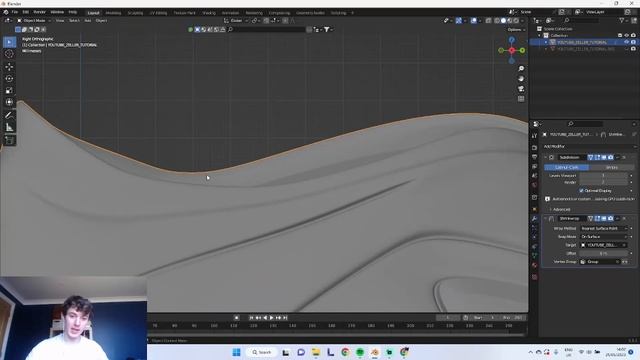Viewport: 640px width, 360px height.
Task: Select the Measure tool
Action: [9, 127]
